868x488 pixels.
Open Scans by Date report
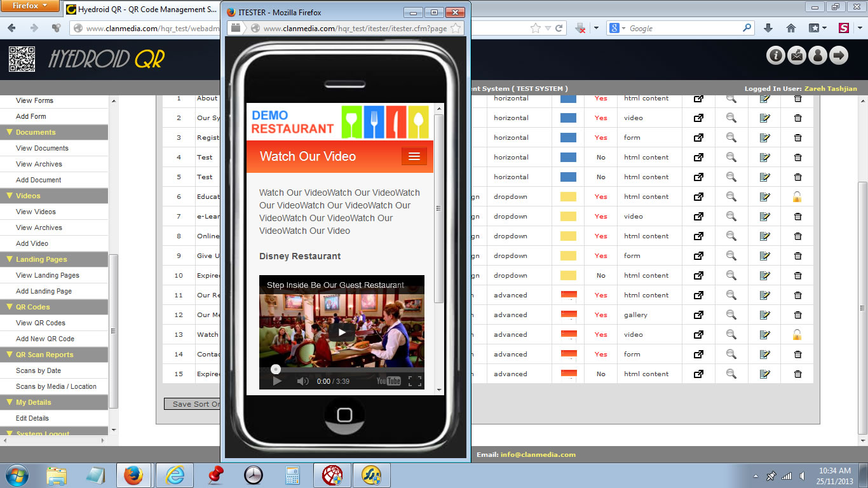coord(38,370)
